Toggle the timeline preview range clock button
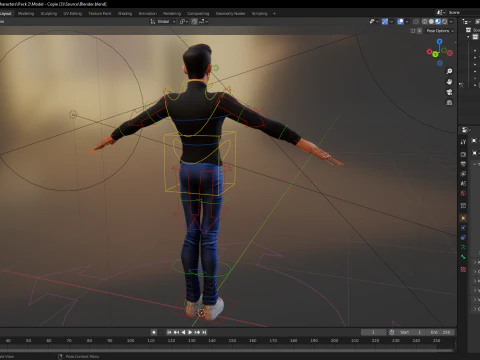Viewport: 480px width, 360px height. [x=392, y=332]
